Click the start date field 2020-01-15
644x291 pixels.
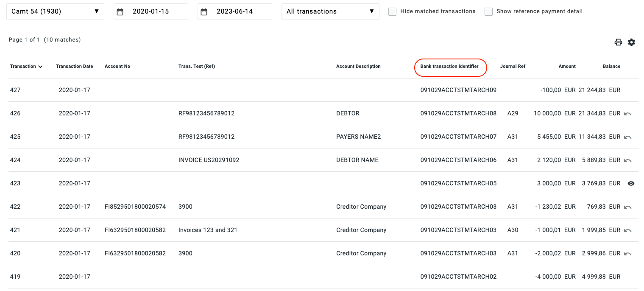[x=151, y=11]
